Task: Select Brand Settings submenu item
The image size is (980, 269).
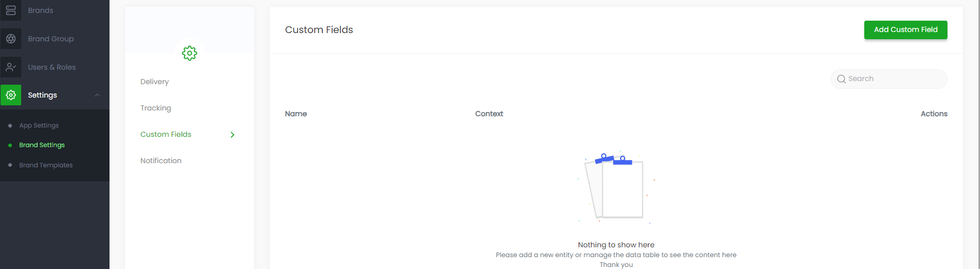Action: [42, 145]
